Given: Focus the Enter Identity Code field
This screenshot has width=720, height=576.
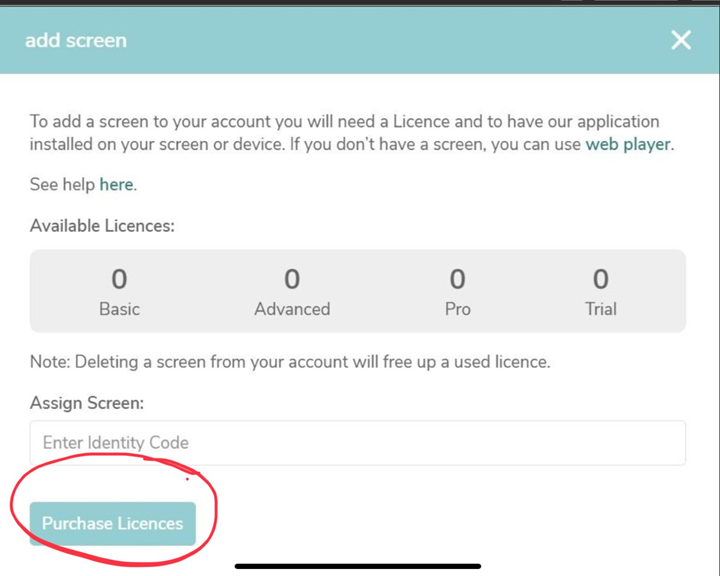Looking at the screenshot, I should click(x=357, y=442).
